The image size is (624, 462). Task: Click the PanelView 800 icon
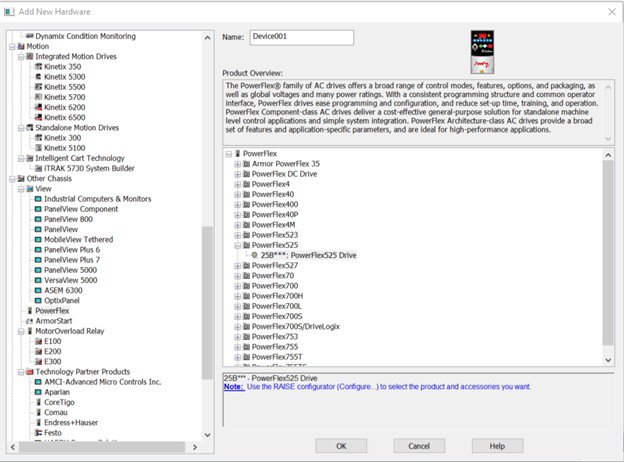[38, 219]
